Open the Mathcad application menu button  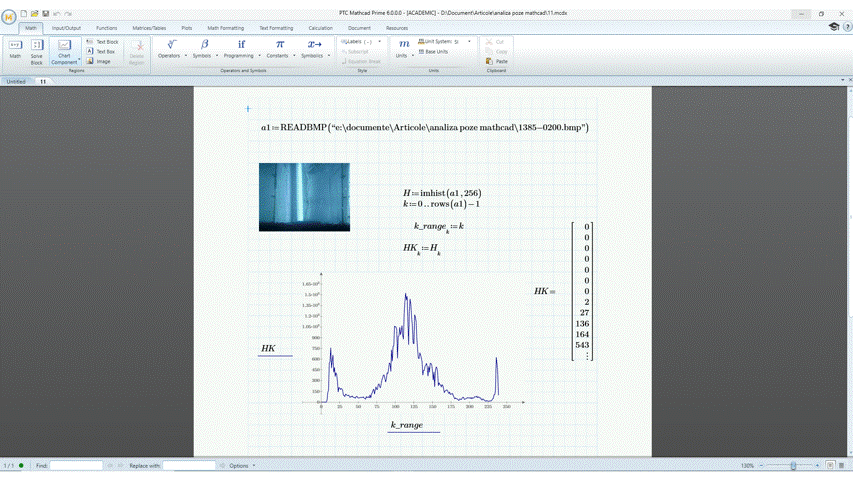click(x=9, y=16)
